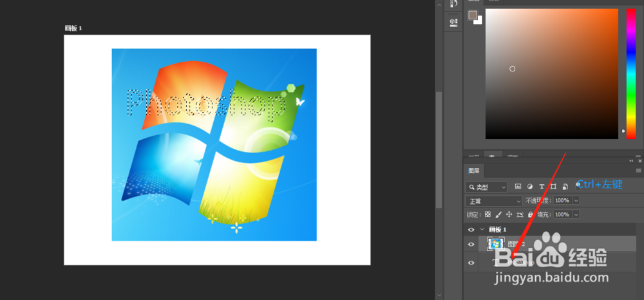The height and width of the screenshot is (300, 644).
Task: Filter layers by adjustment layer icon
Action: (530, 186)
